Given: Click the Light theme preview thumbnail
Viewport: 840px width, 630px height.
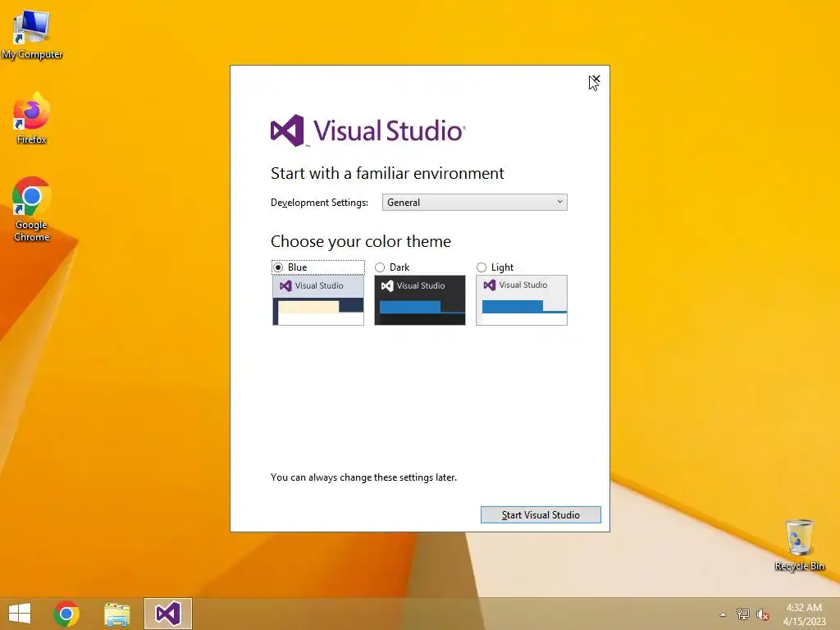Looking at the screenshot, I should point(522,300).
